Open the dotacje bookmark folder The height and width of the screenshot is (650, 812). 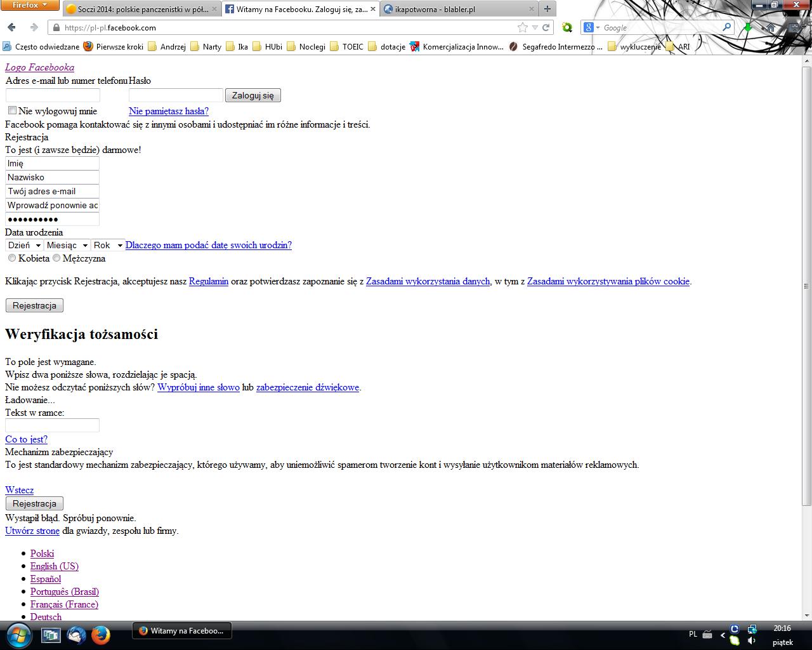pyautogui.click(x=386, y=46)
